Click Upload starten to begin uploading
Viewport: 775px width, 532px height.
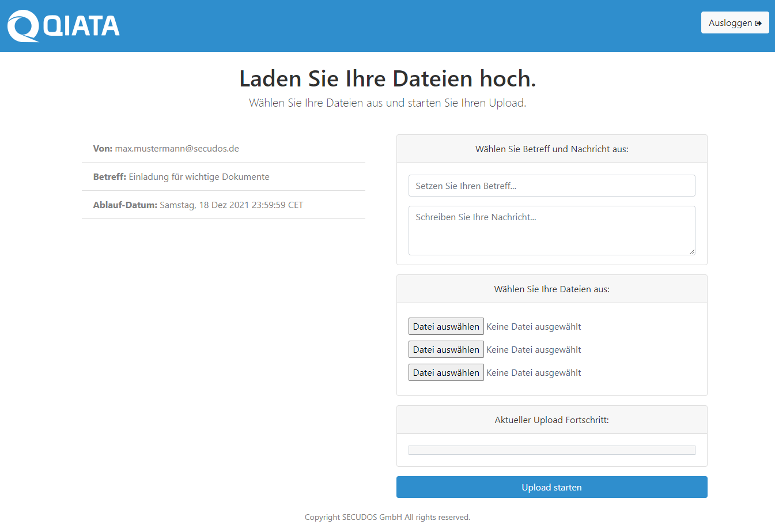[x=551, y=487]
